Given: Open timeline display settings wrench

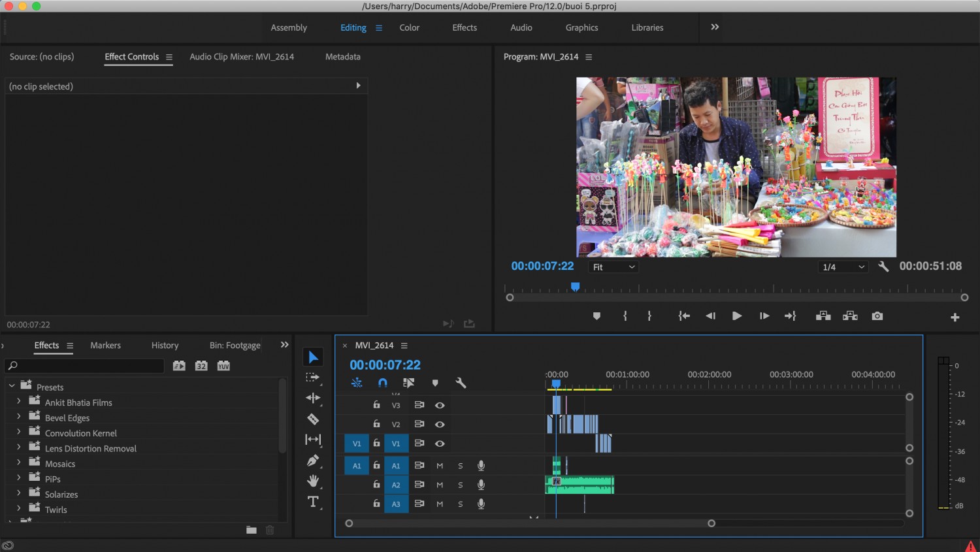Looking at the screenshot, I should click(x=461, y=383).
